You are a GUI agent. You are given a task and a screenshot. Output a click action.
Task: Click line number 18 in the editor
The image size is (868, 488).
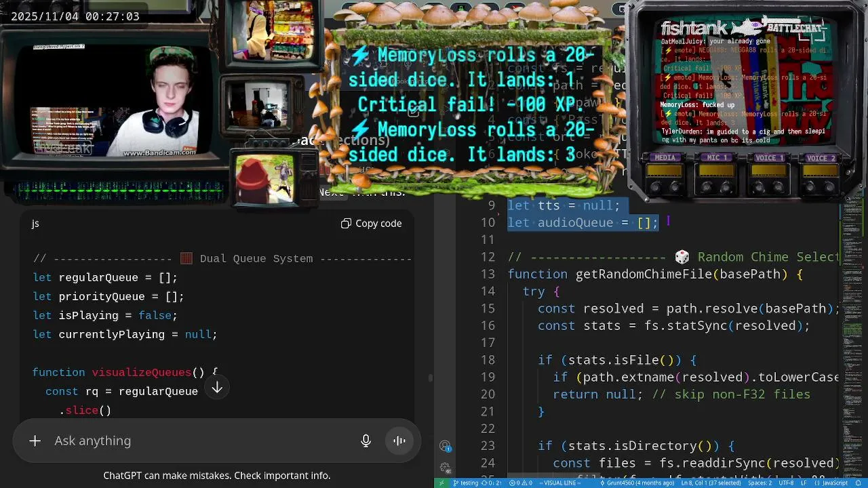pos(488,360)
